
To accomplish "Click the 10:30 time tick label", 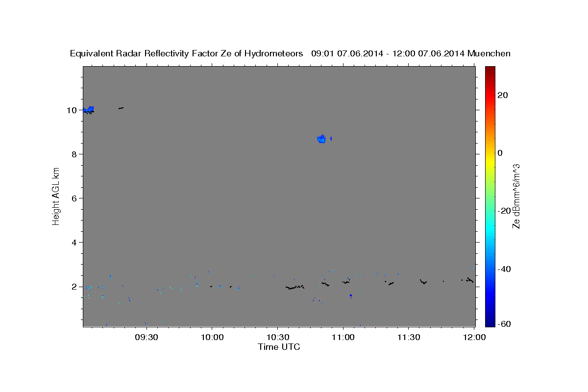I will click(x=277, y=337).
